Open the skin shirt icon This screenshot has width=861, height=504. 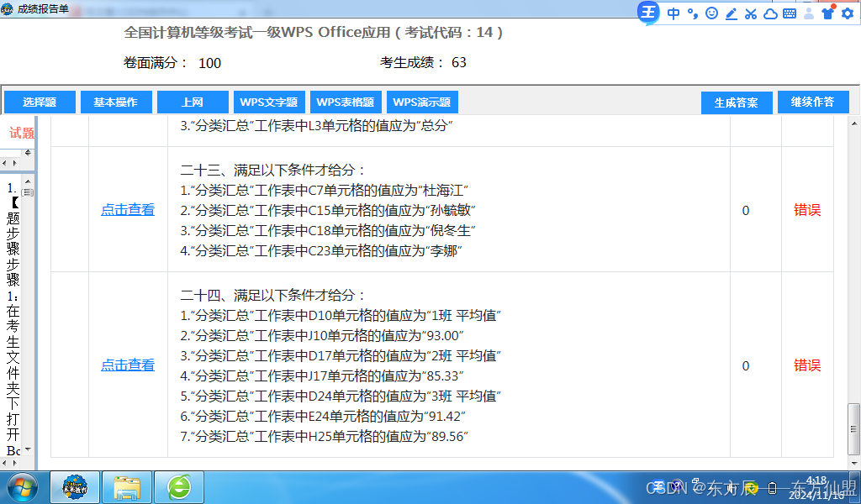click(828, 13)
